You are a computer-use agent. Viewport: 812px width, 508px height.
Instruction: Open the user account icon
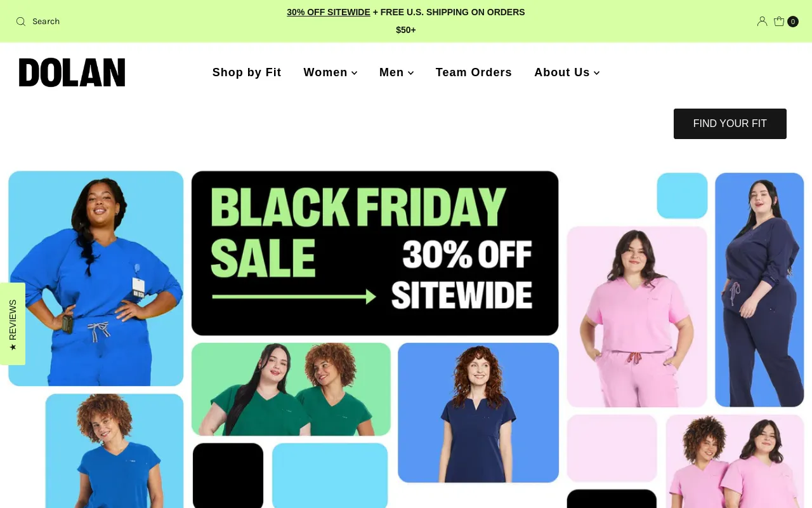click(x=762, y=22)
